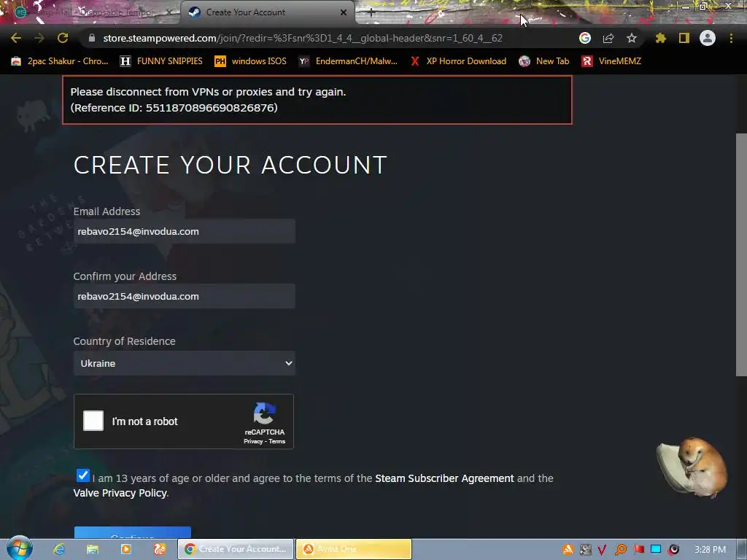Open Windows Explorer folder in taskbar

(x=93, y=549)
